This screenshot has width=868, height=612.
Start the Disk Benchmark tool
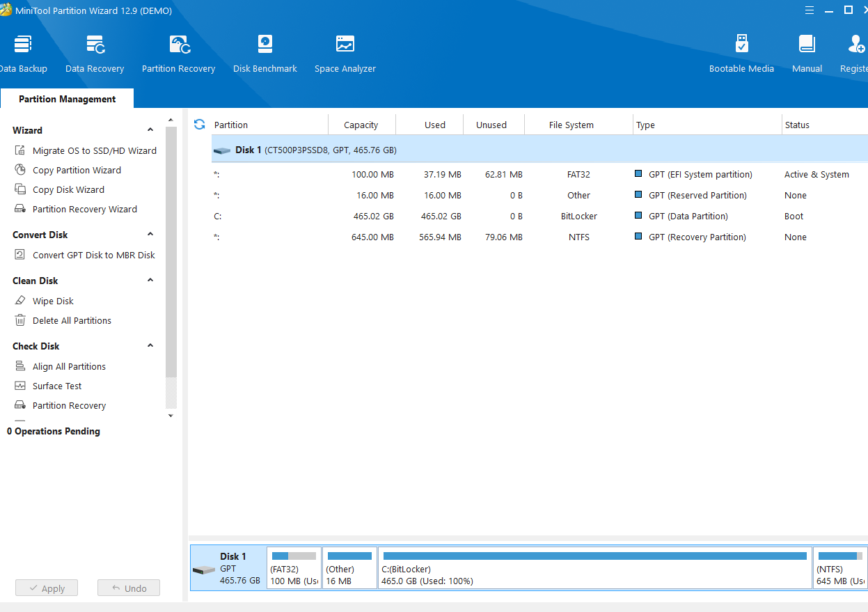pos(265,54)
